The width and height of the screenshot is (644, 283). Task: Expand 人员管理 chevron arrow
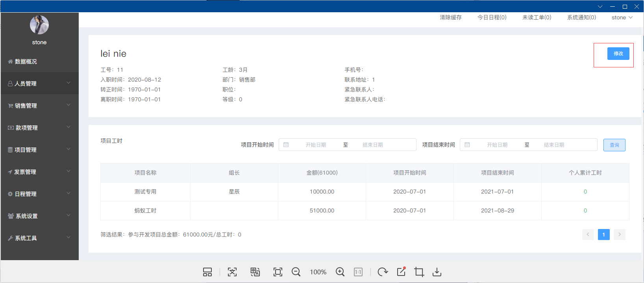[68, 83]
